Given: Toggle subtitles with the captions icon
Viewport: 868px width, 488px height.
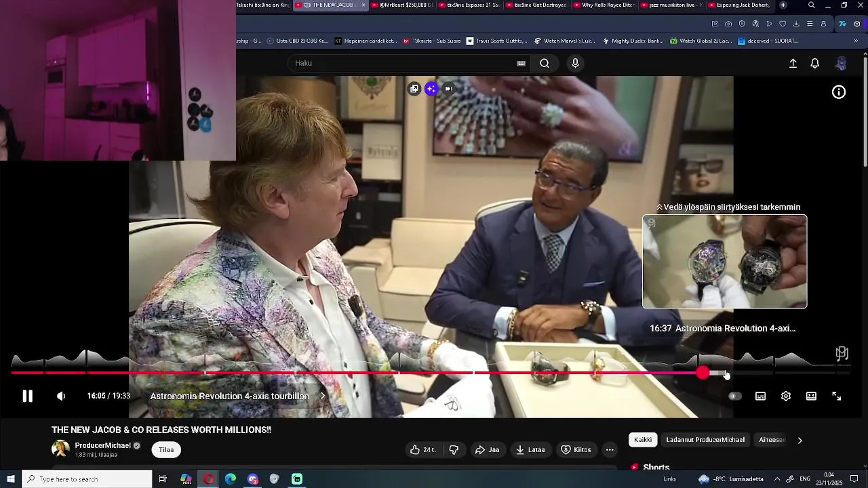Looking at the screenshot, I should pos(760,396).
